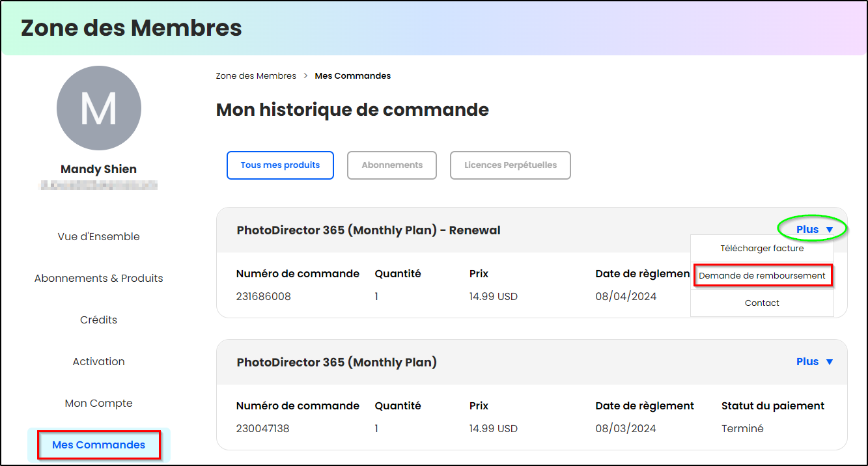Choose Demande de remboursement option
This screenshot has width=868, height=466.
(762, 276)
